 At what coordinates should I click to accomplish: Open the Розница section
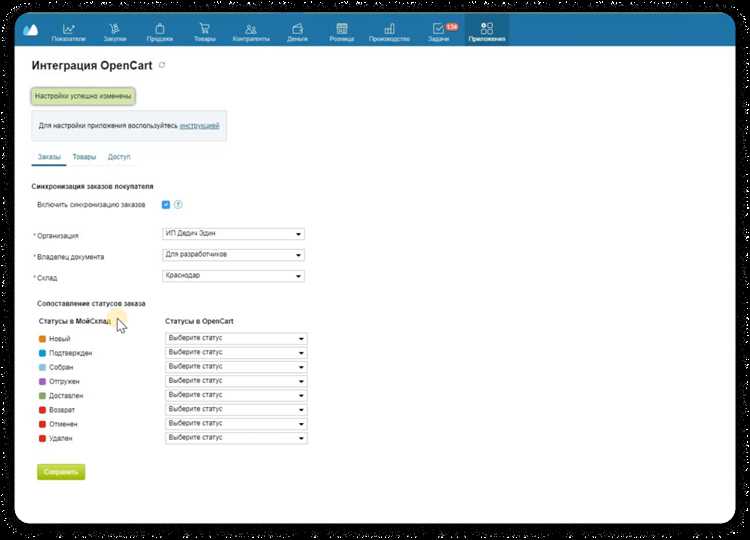click(x=342, y=33)
